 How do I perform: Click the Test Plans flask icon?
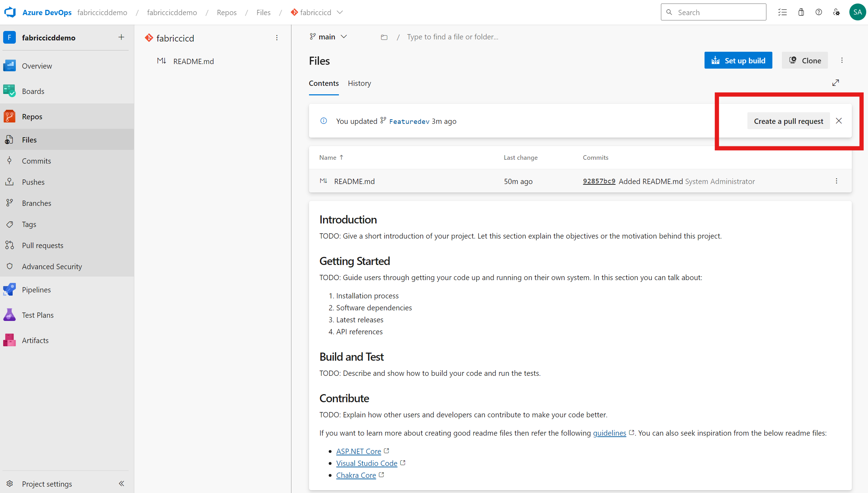pos(9,315)
